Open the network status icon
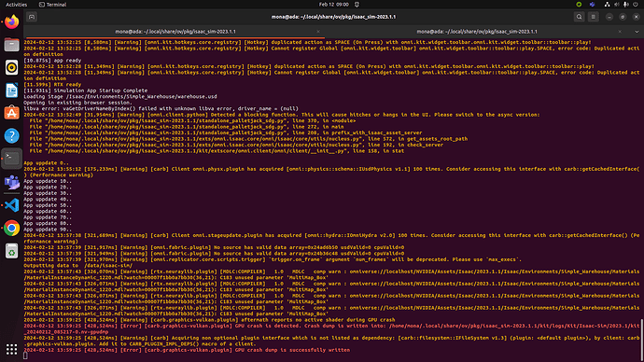 607,5
